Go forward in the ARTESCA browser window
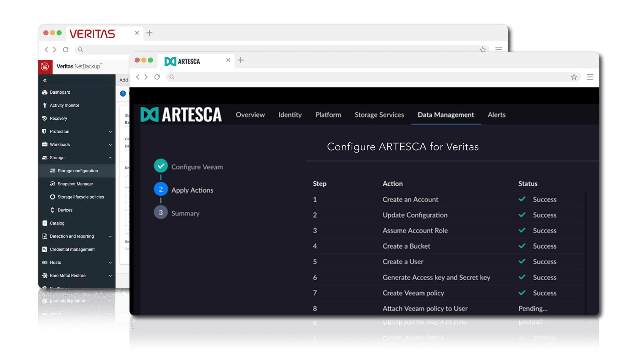Image resolution: width=644 pixels, height=359 pixels. (146, 77)
